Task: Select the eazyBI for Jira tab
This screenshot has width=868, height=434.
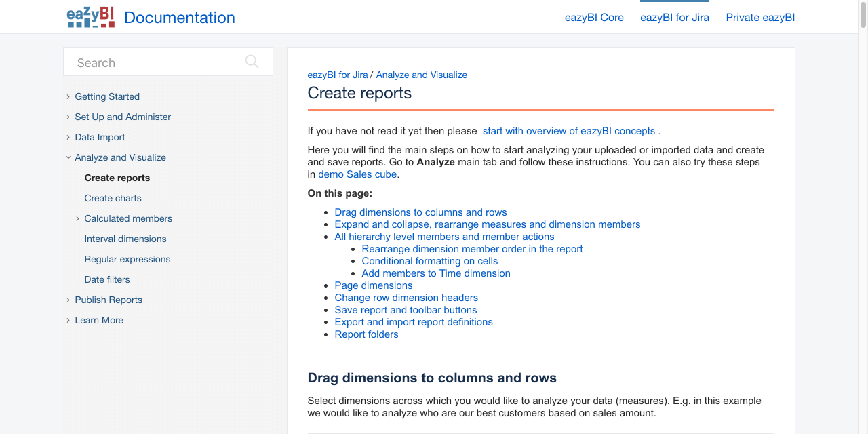Action: [x=675, y=18]
